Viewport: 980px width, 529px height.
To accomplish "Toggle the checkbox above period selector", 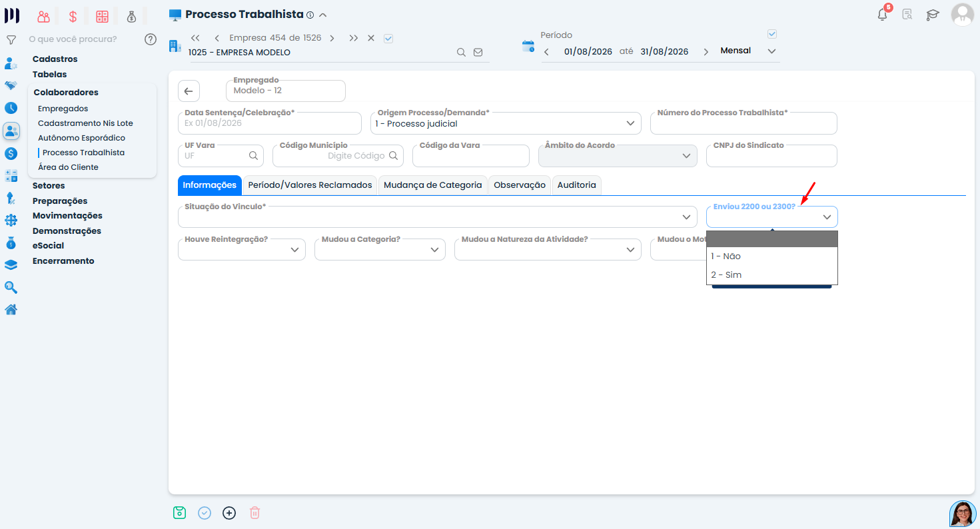I will tap(772, 34).
